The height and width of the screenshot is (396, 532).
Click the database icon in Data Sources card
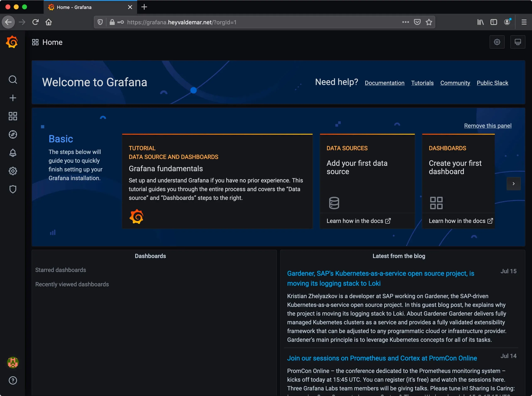click(334, 203)
